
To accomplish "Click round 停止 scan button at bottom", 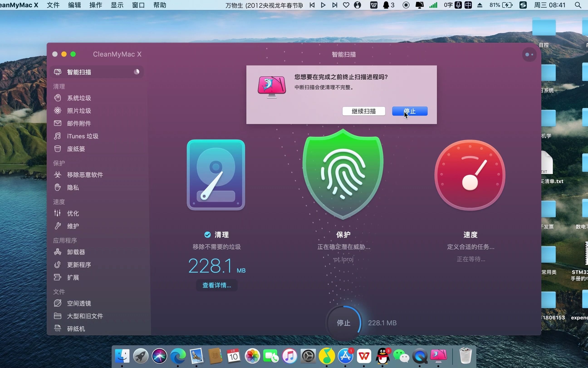I will click(x=343, y=323).
